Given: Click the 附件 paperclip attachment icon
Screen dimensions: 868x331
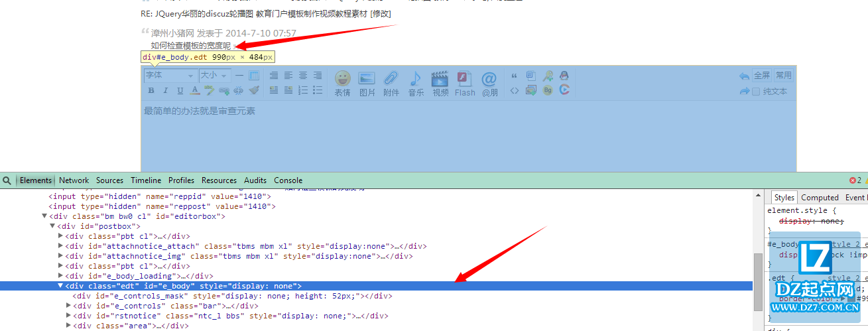Looking at the screenshot, I should (391, 84).
